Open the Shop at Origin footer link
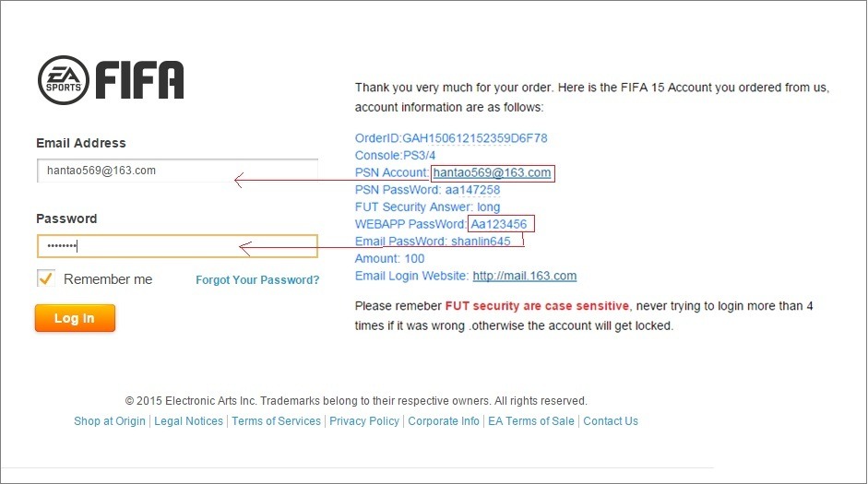The image size is (868, 484). 110,421
